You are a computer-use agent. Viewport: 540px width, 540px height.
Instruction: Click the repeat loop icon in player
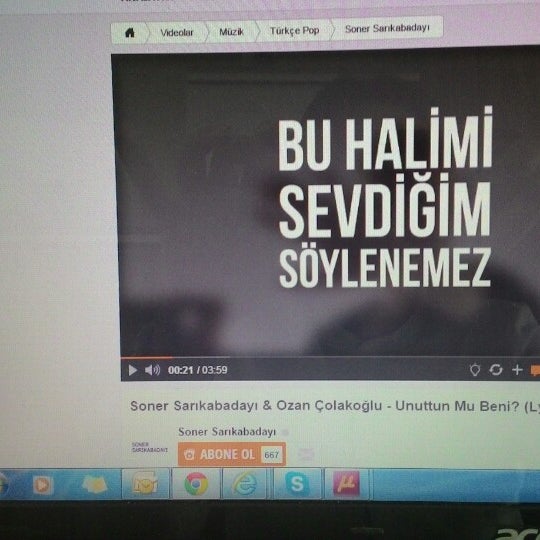pos(496,370)
